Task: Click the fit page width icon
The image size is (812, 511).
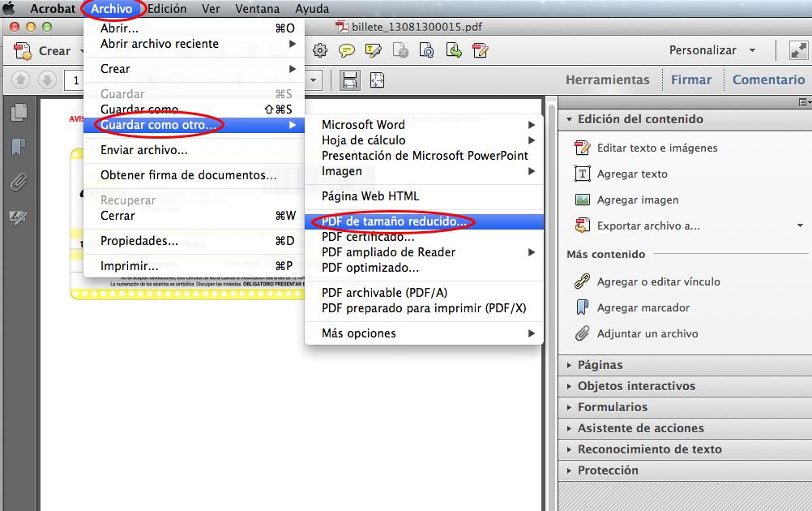Action: [350, 79]
